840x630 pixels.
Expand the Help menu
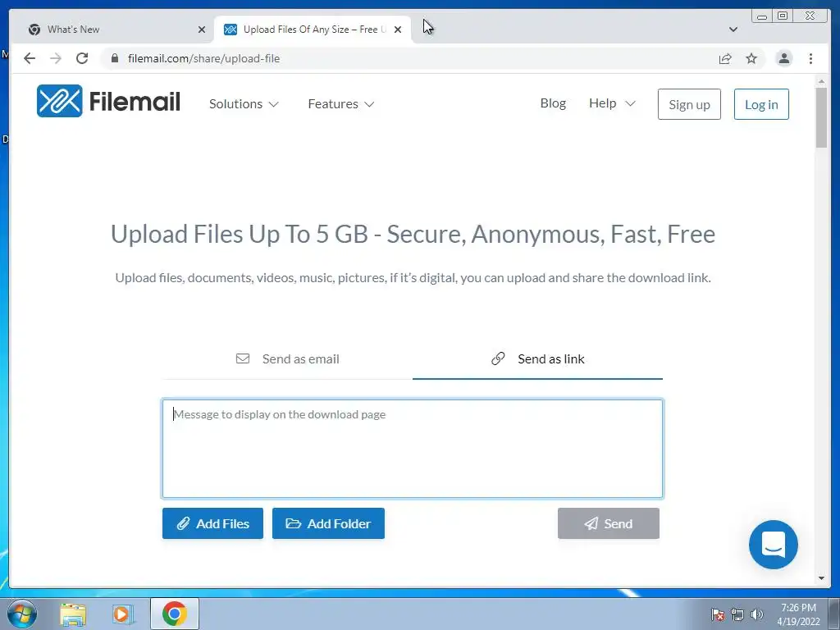click(612, 103)
